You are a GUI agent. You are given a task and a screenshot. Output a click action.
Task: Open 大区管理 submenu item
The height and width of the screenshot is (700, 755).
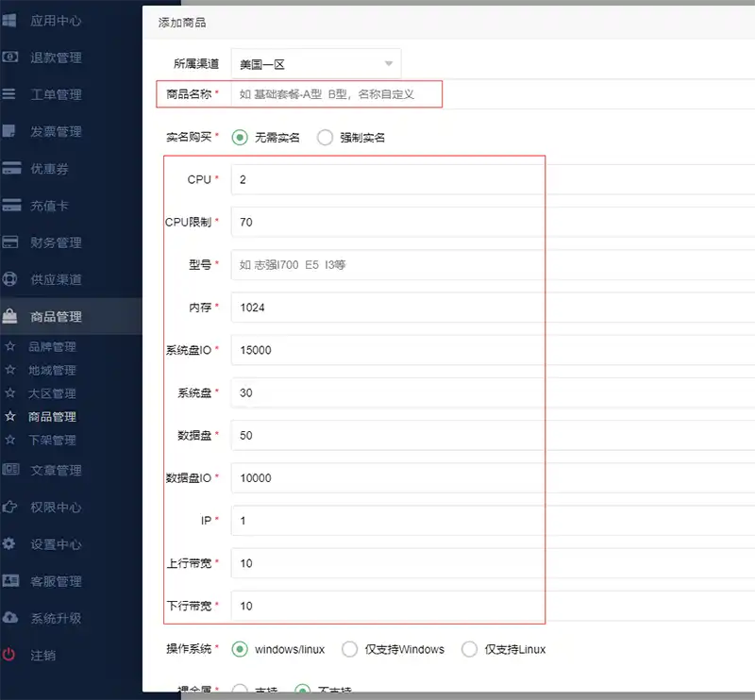pos(52,393)
